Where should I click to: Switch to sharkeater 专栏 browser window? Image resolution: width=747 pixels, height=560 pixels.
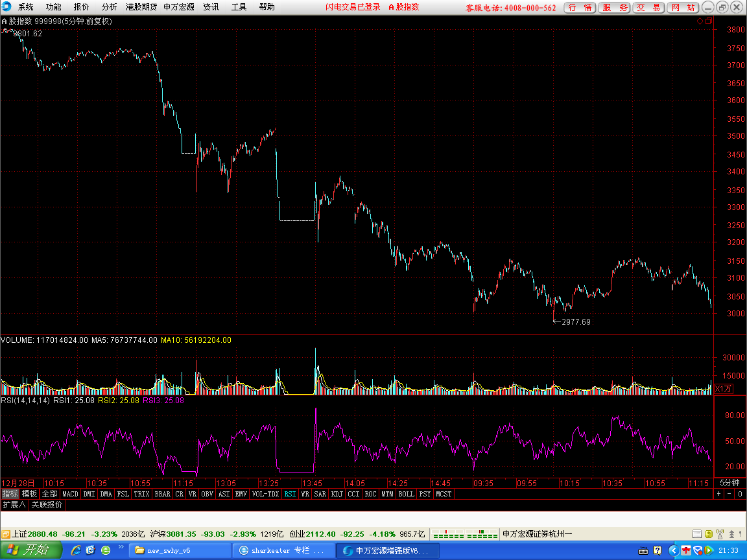284,550
